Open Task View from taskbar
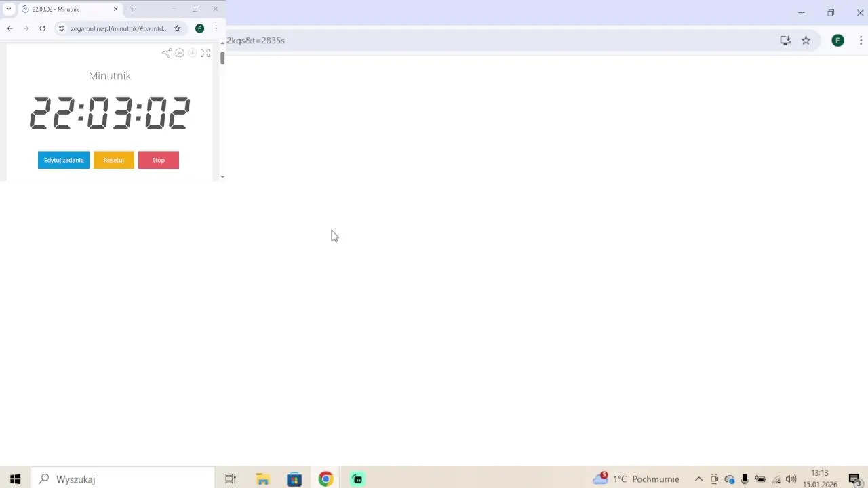The image size is (868, 488). (x=231, y=479)
